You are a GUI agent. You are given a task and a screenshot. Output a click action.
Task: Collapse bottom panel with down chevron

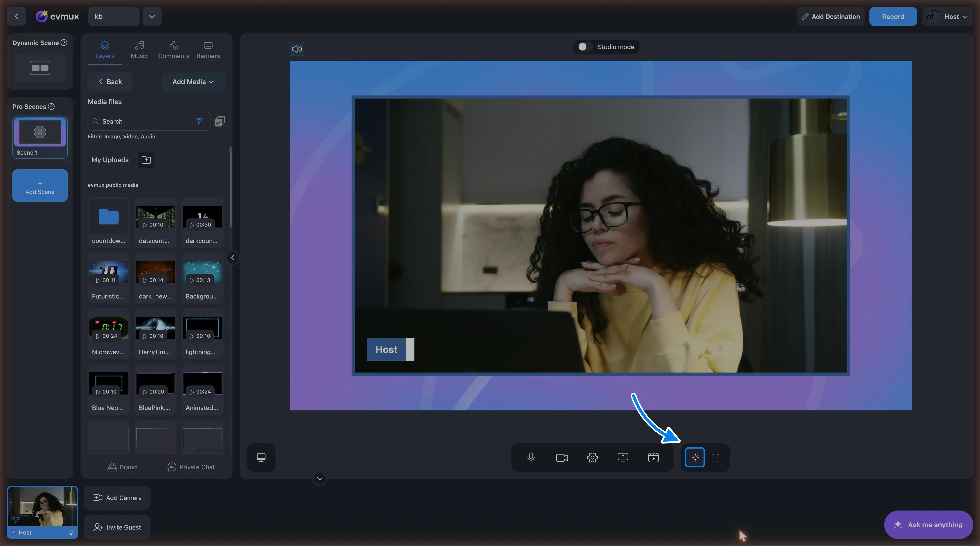(x=320, y=479)
